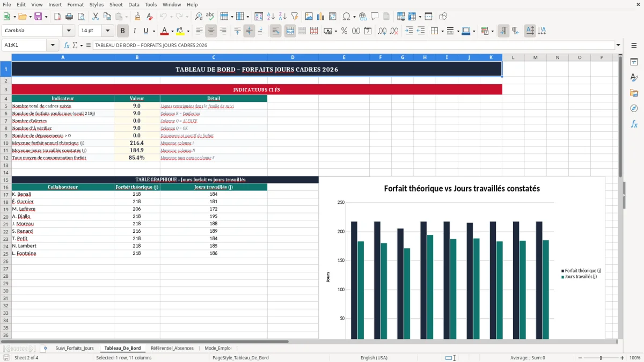Open the Font Name dropdown arrow

[x=69, y=31]
